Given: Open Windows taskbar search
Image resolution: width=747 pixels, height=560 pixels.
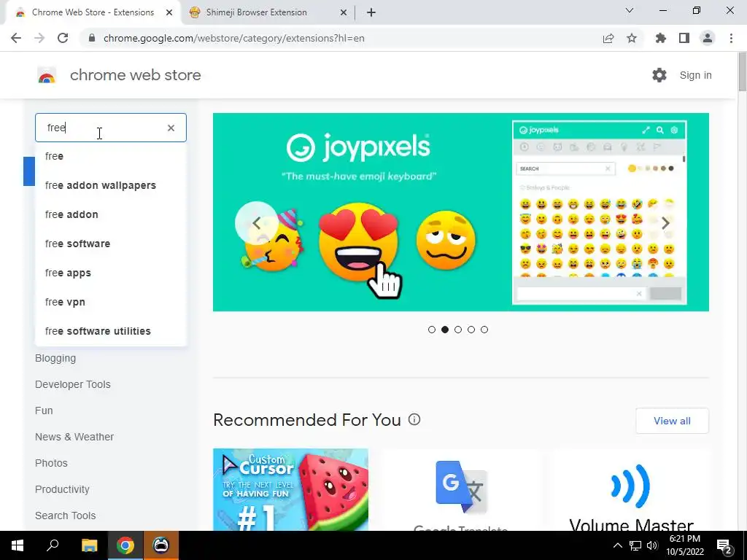Looking at the screenshot, I should tap(53, 545).
